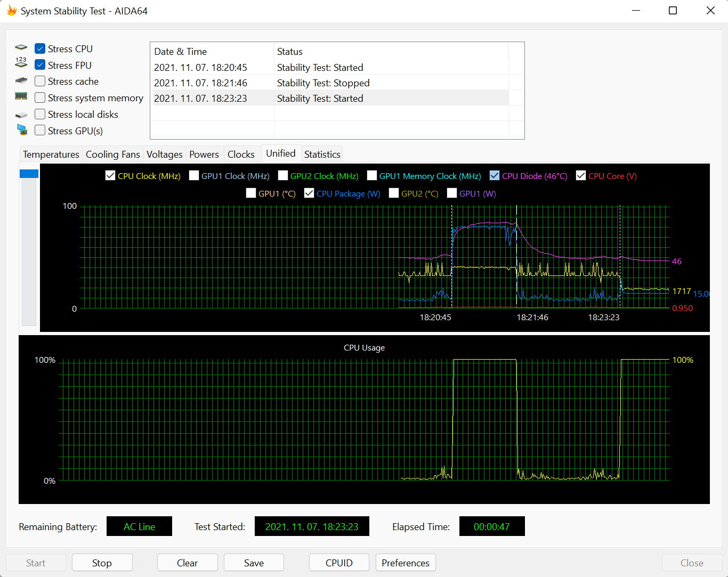
Task: Uncheck Stress FPU checkbox
Action: [x=40, y=65]
